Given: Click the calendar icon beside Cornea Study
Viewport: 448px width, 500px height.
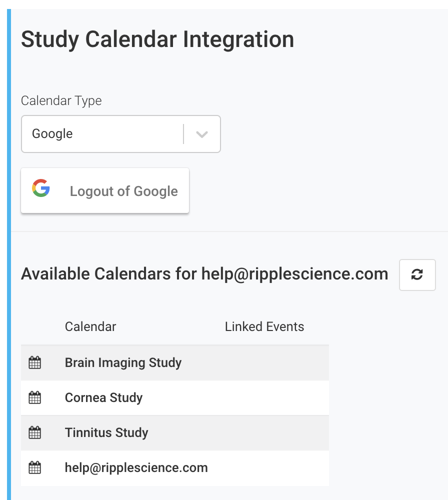Looking at the screenshot, I should pyautogui.click(x=34, y=398).
